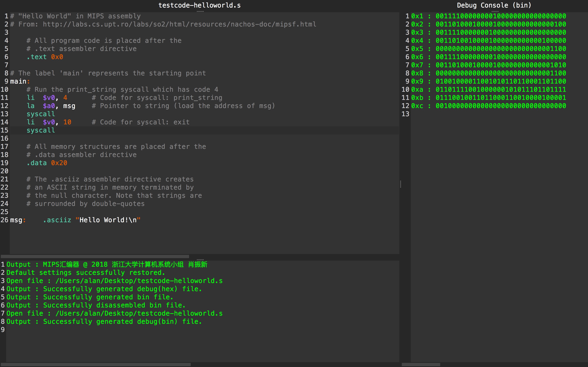Viewport: 588px width, 367px height.
Task: Click the splitter handle above the output log panel
Action: 200,260
